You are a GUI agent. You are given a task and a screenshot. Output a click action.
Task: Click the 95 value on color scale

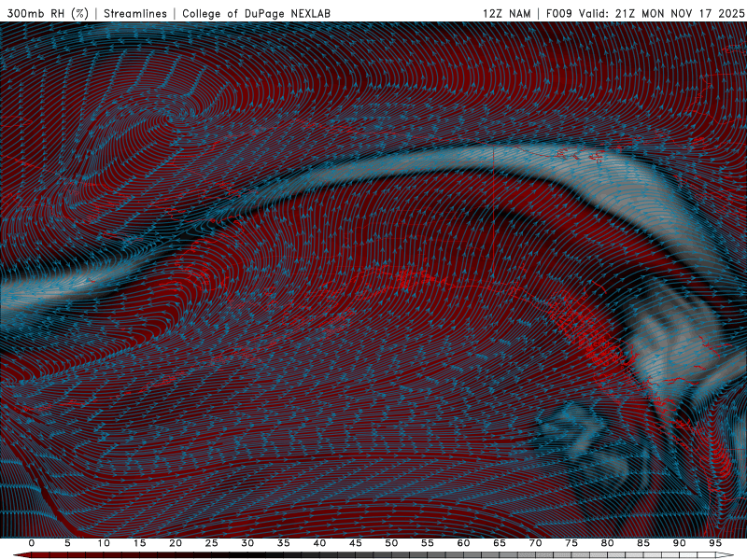(x=715, y=543)
